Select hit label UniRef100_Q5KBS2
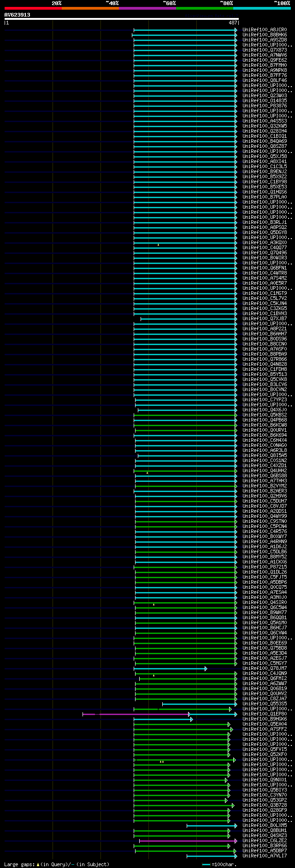 [265, 415]
